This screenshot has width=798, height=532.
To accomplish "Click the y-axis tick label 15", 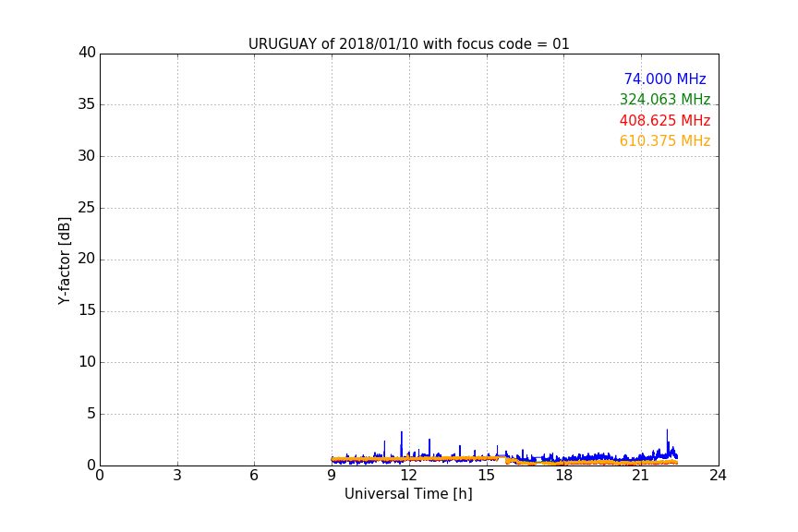I will pos(87,310).
